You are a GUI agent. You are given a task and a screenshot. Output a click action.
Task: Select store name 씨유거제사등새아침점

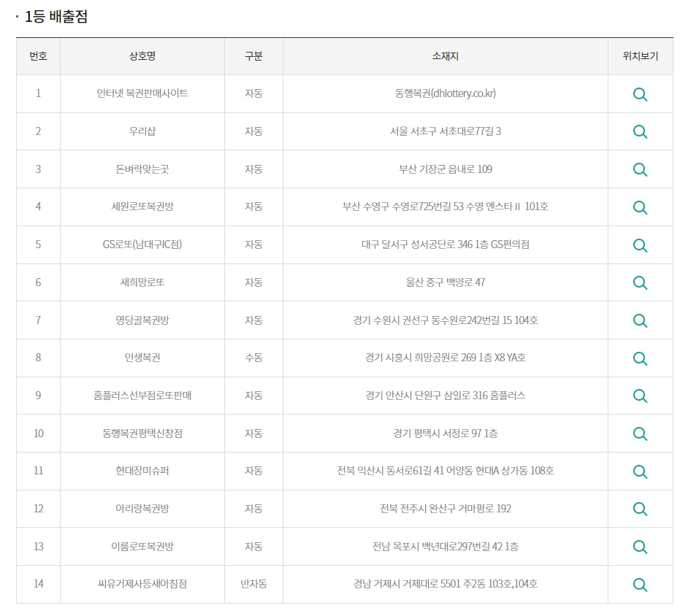[x=142, y=583]
